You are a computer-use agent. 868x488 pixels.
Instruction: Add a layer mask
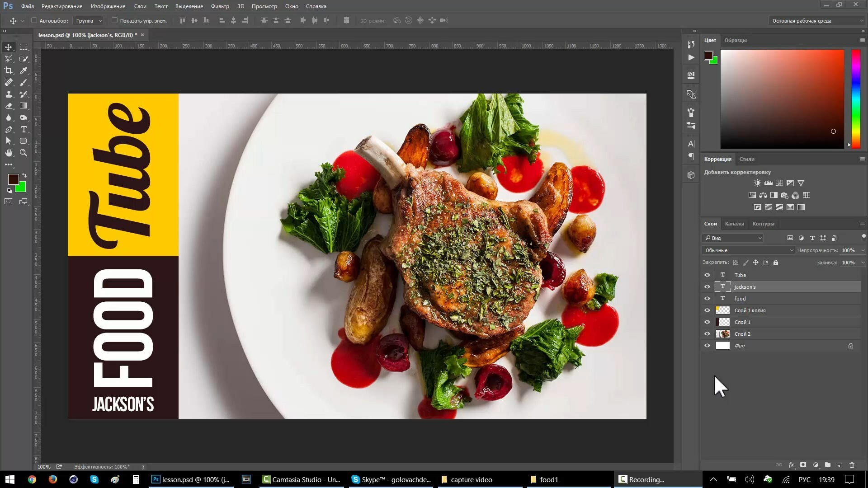click(x=803, y=465)
